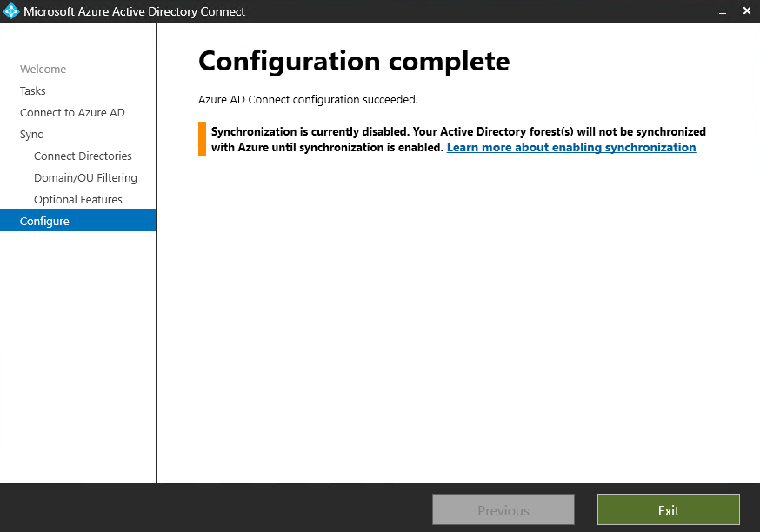Screen dimensions: 760x532
Task: Click the synchronization disabled warning text
Action: coord(458,132)
